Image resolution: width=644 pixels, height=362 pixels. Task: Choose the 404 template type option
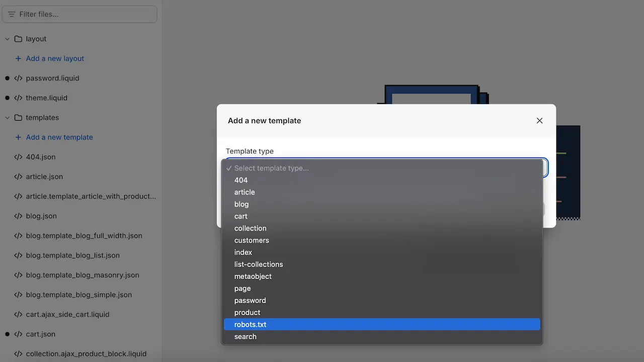tap(241, 180)
